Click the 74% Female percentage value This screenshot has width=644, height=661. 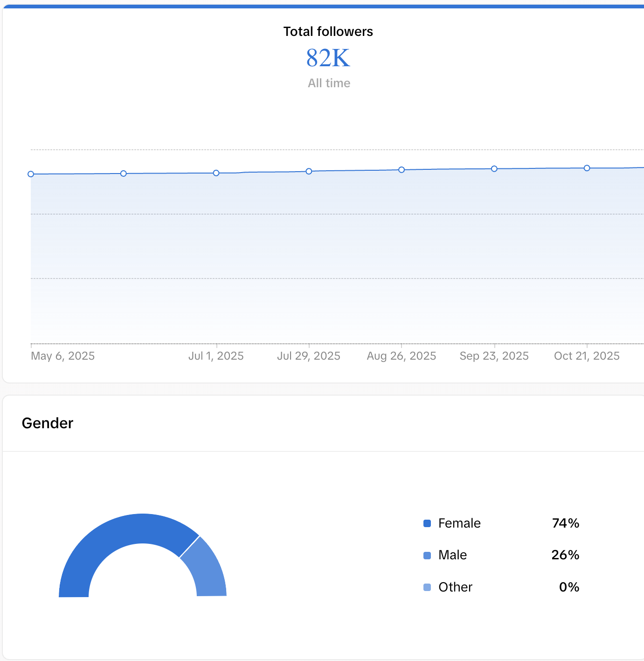pos(566,523)
